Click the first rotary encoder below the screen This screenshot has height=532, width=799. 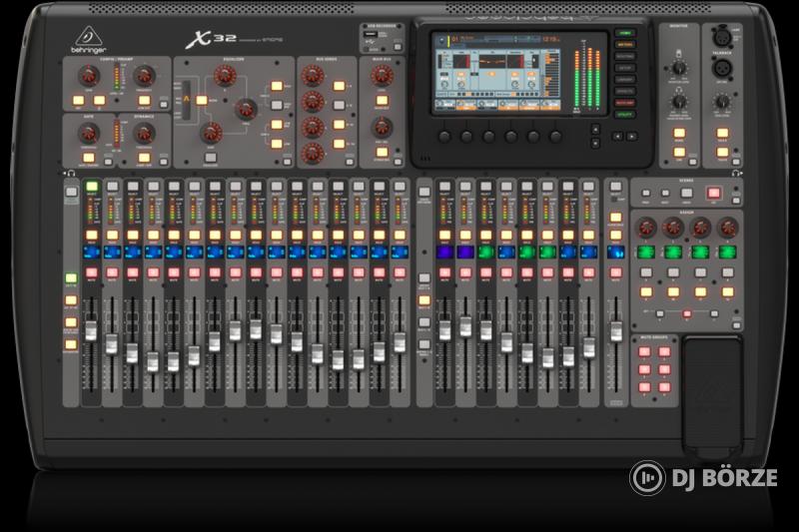(444, 137)
